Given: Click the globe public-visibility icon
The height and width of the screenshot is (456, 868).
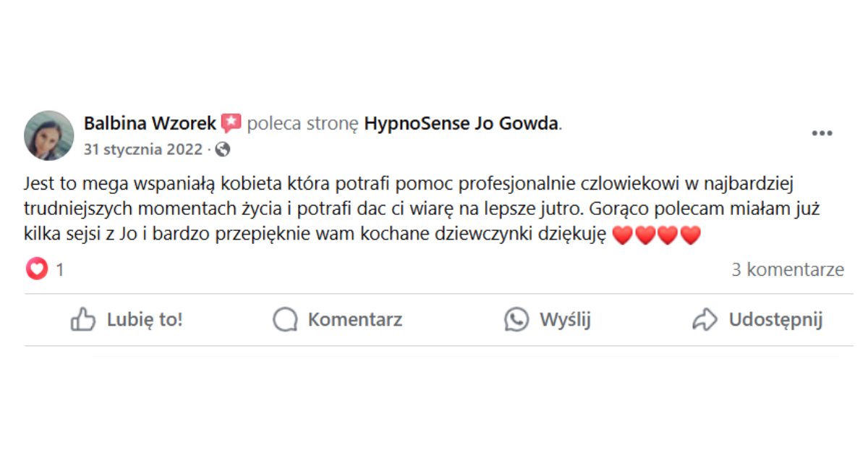Looking at the screenshot, I should click(x=223, y=150).
